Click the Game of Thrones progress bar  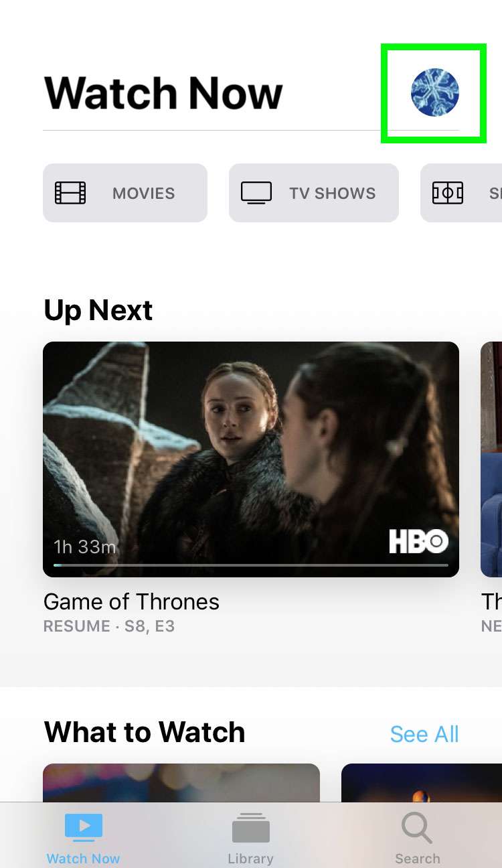click(x=251, y=565)
